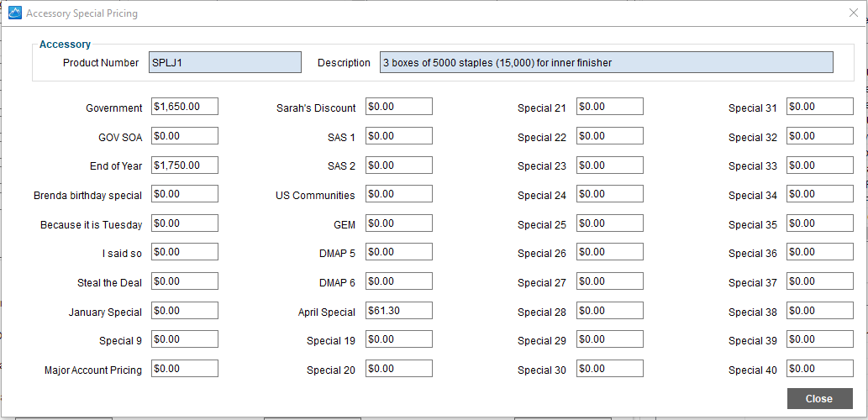Edit the DMAP 5 price field
The height and width of the screenshot is (420, 868).
[398, 252]
